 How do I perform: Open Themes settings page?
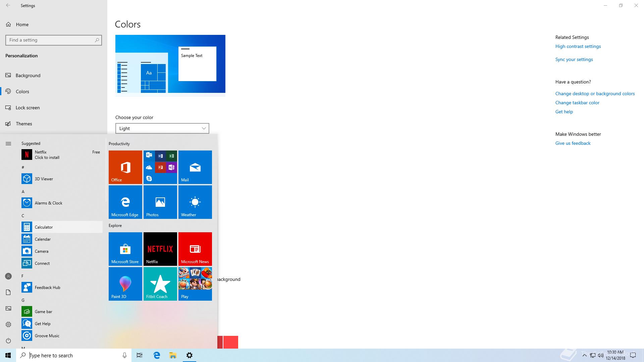tap(54, 124)
